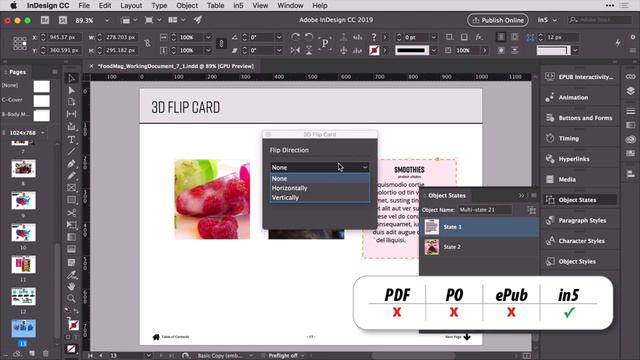Click the Object Name field Multi-state 21
Viewport: 640px width, 360px height.
[x=484, y=210]
